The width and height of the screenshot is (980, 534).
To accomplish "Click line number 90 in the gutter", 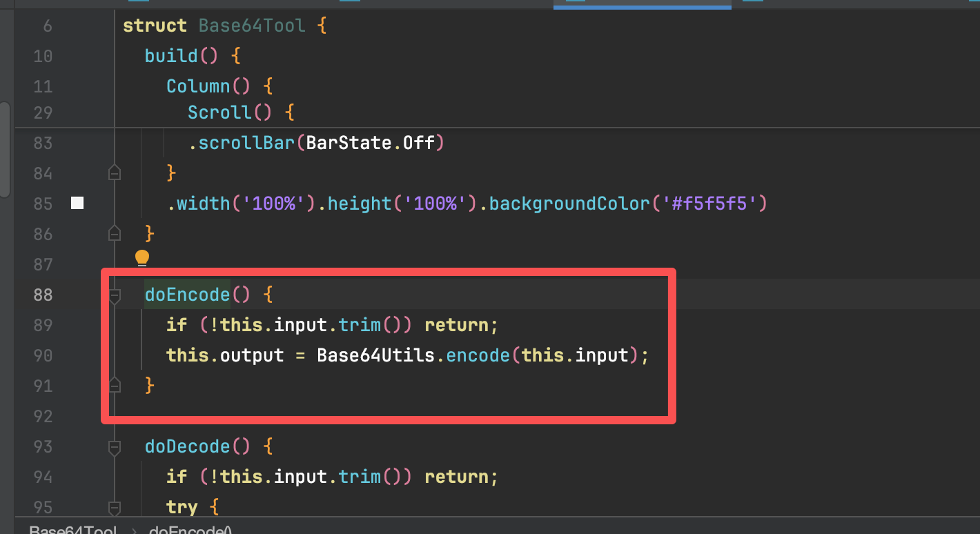I will (43, 355).
